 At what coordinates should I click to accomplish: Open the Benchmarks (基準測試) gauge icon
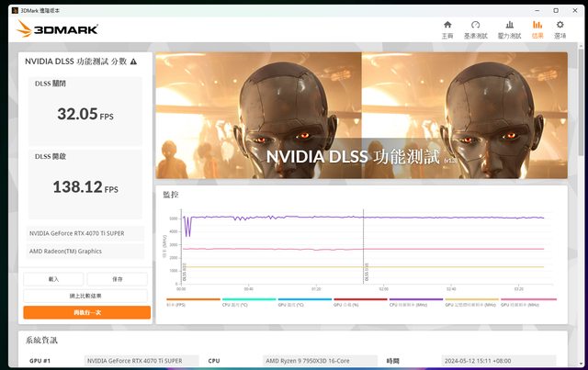[x=475, y=28]
